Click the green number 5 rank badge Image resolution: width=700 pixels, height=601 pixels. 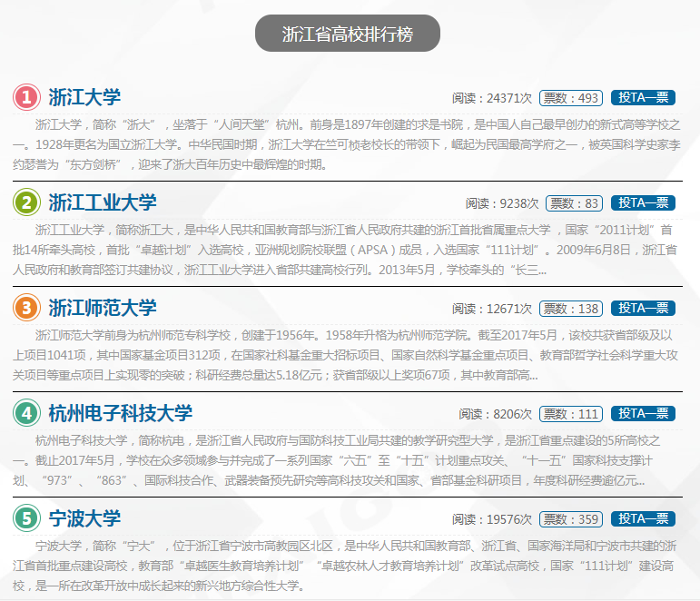27,518
